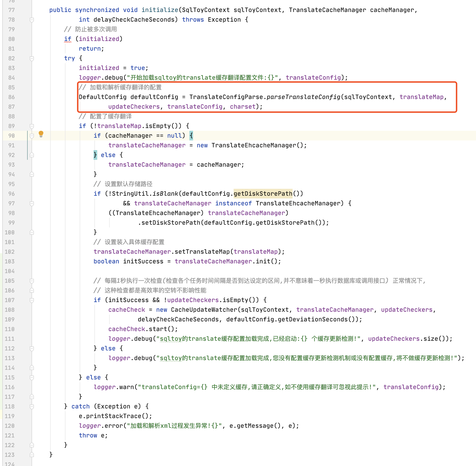Viewport: 476px width, 466px height.
Task: Click the fold-end marker on line 92
Action: [x=32, y=155]
